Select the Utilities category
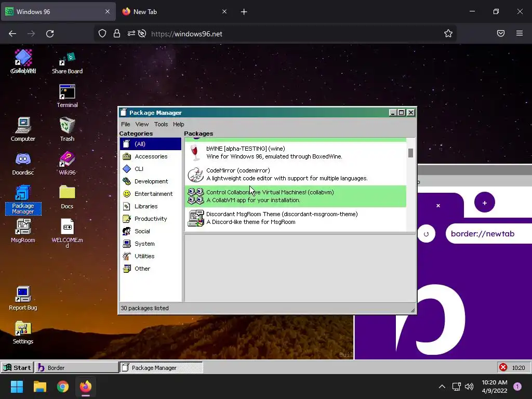 click(x=151, y=256)
